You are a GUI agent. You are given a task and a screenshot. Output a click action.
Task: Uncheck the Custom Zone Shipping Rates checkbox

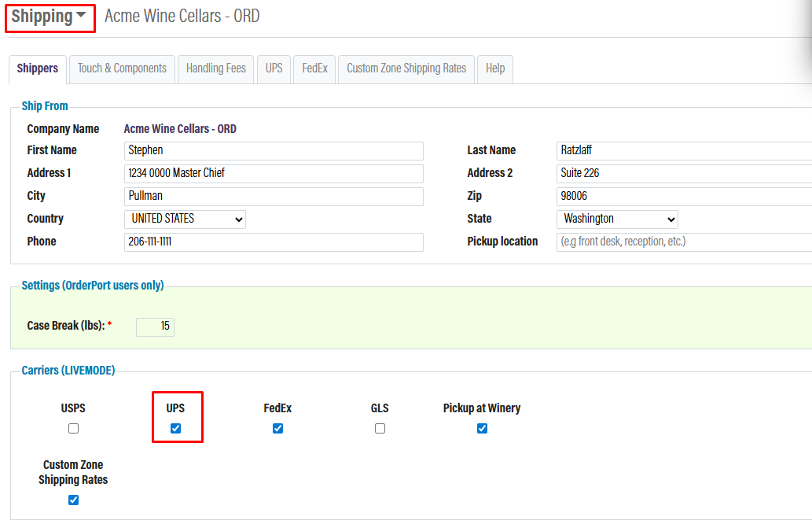click(x=74, y=500)
